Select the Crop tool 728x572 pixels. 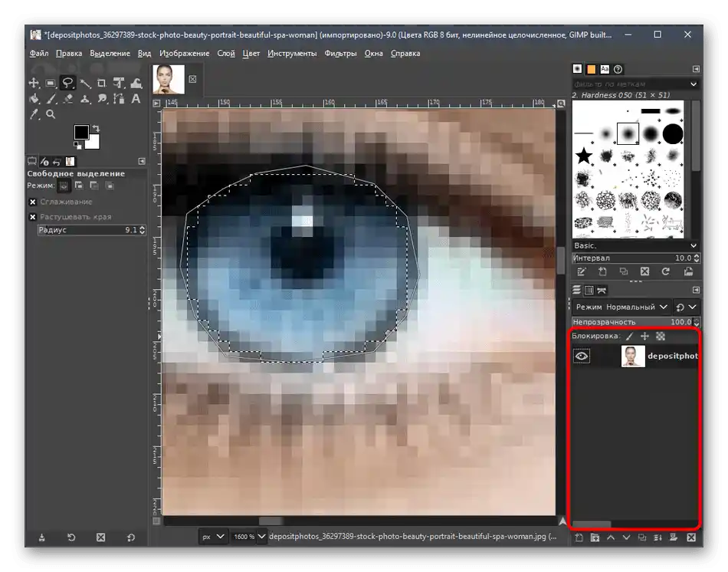point(102,83)
